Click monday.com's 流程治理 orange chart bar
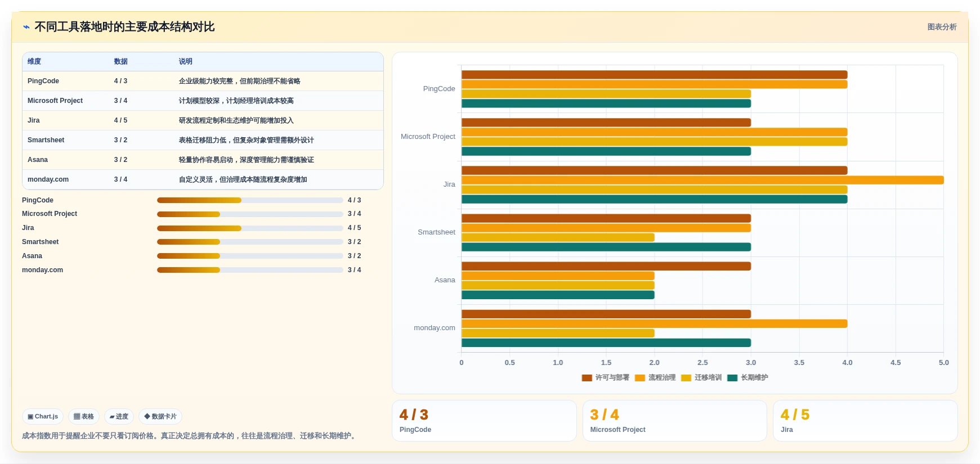The image size is (980, 464). (654, 324)
